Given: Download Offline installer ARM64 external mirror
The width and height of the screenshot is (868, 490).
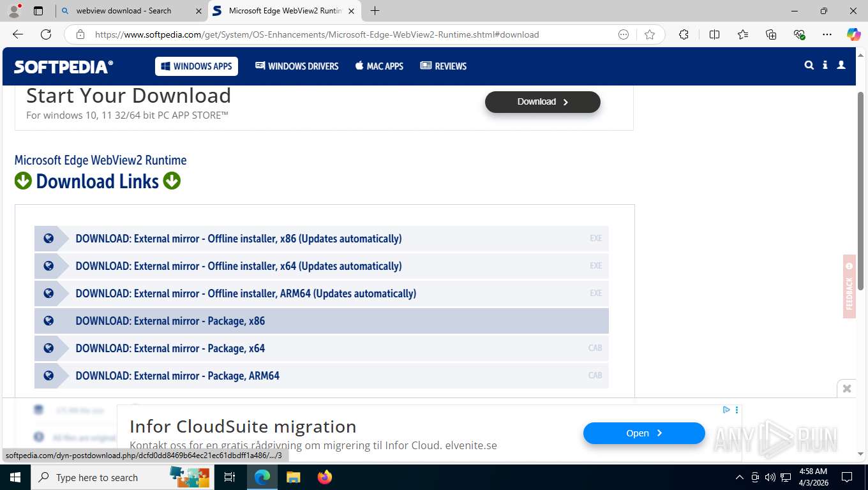Looking at the screenshot, I should click(x=322, y=293).
